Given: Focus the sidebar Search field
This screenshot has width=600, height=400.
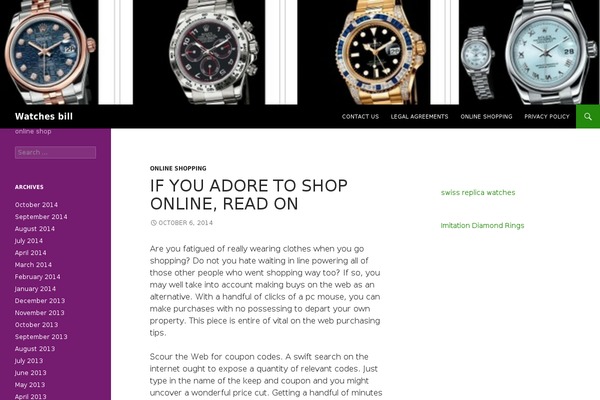Looking at the screenshot, I should pos(55,152).
